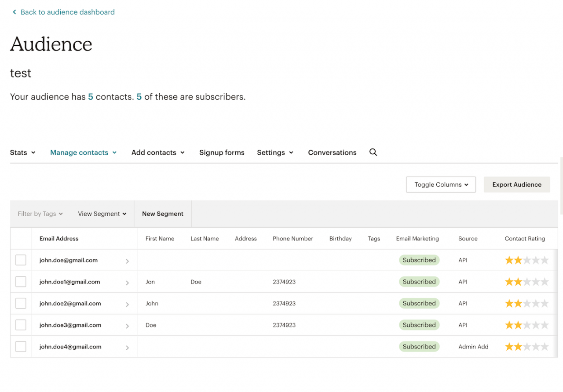
Task: Click phone 2374923 for john.doe3@gmail.com
Action: [284, 325]
